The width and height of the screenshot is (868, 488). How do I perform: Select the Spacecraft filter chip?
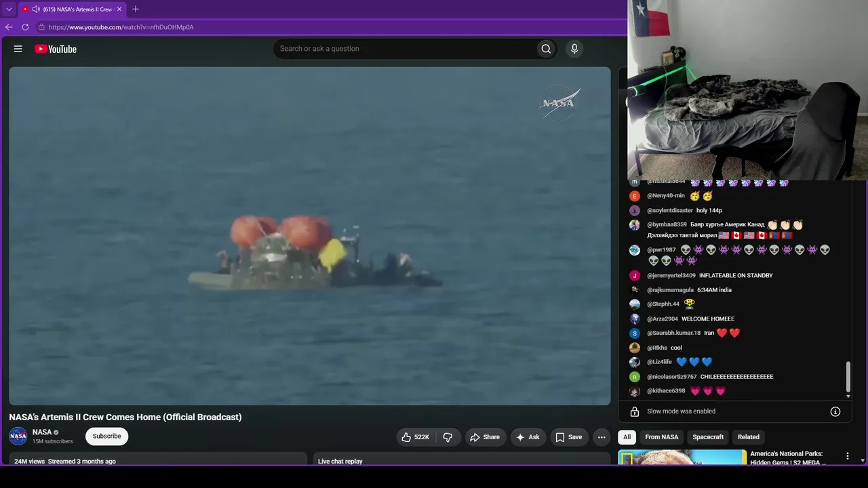click(708, 437)
